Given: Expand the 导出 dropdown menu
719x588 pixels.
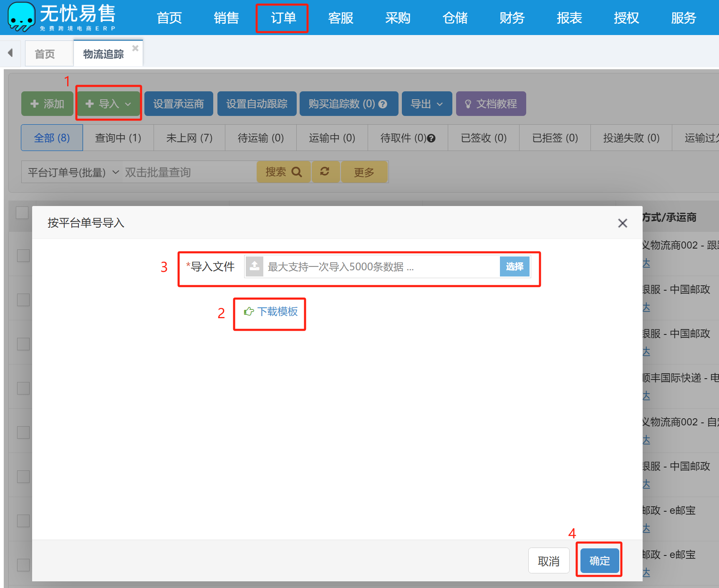Looking at the screenshot, I should tap(426, 104).
